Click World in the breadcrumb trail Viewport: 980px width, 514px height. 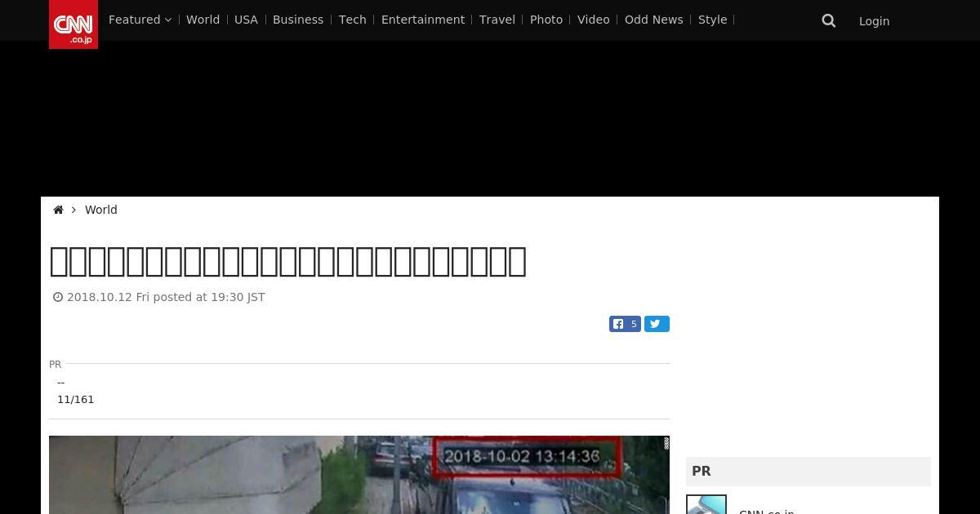pos(101,210)
